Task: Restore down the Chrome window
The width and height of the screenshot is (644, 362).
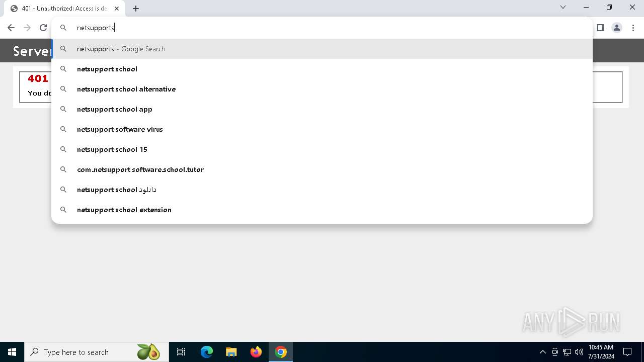Action: click(609, 7)
